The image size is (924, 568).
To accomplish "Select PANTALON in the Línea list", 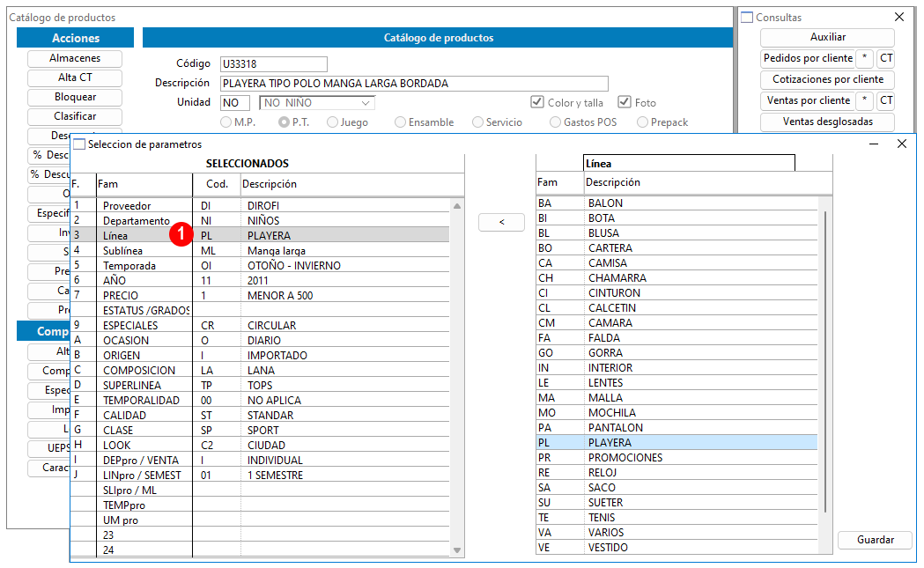I will [676, 428].
